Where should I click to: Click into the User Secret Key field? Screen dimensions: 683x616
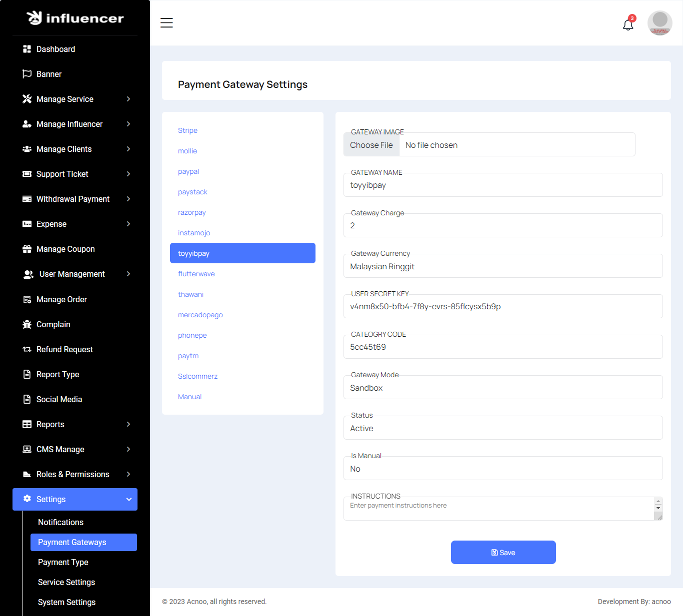[x=502, y=307]
